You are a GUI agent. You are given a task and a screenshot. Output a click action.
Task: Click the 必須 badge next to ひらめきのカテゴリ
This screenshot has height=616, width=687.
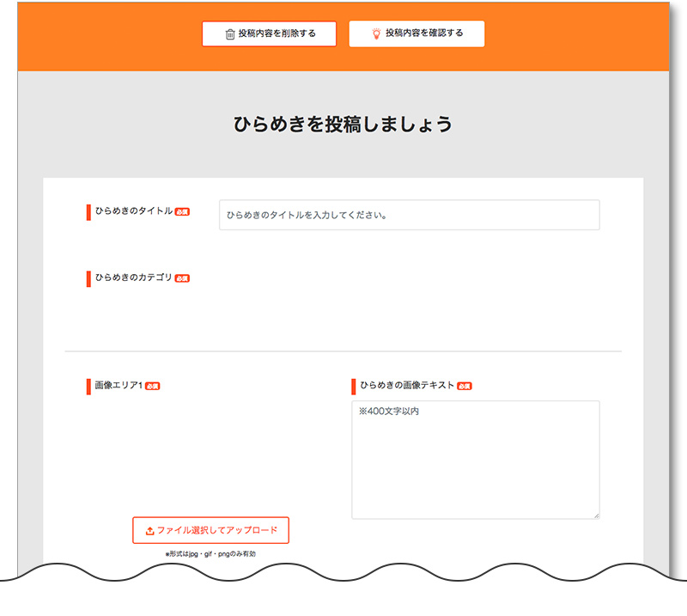pos(181,278)
